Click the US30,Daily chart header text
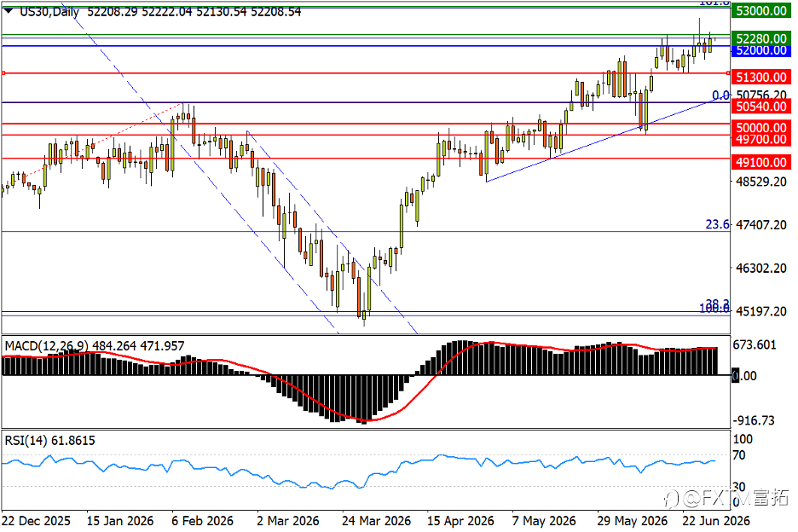Screen dimensions: 798x532 [49, 11]
